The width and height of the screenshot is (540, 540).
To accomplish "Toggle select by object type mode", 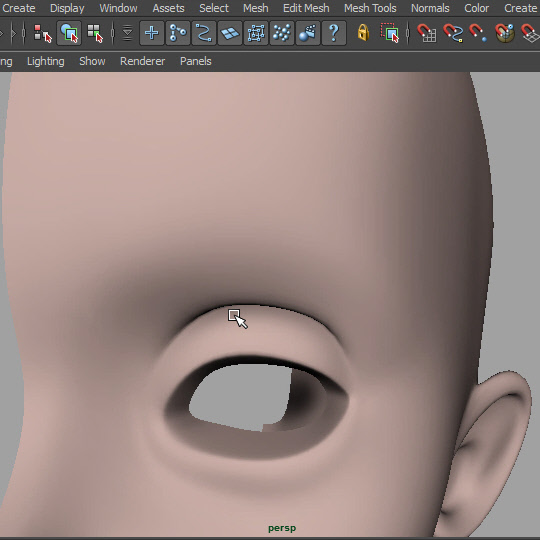I will (x=69, y=33).
